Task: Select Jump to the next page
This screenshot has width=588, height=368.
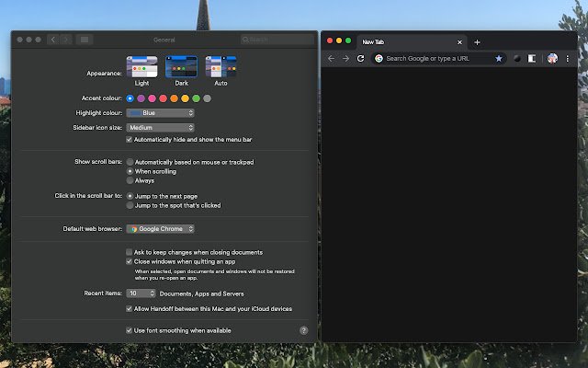Action: click(130, 196)
